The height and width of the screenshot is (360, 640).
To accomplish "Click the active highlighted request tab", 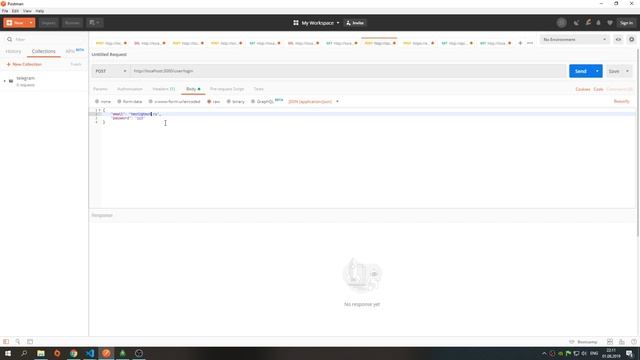I will coord(379,43).
